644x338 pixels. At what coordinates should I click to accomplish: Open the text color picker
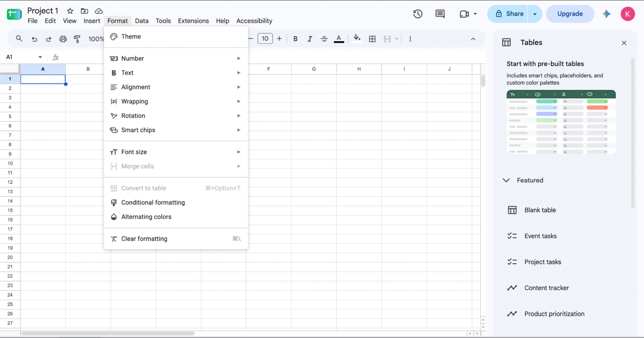coord(339,39)
